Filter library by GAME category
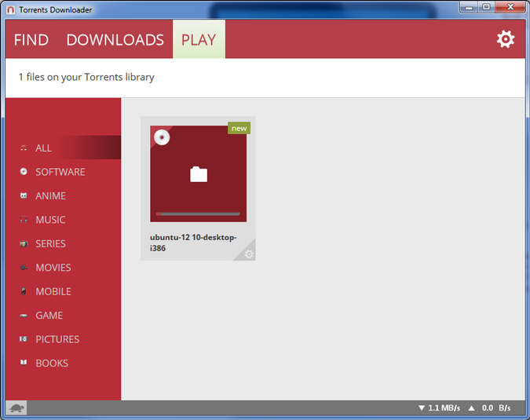The height and width of the screenshot is (420, 530). coord(49,316)
